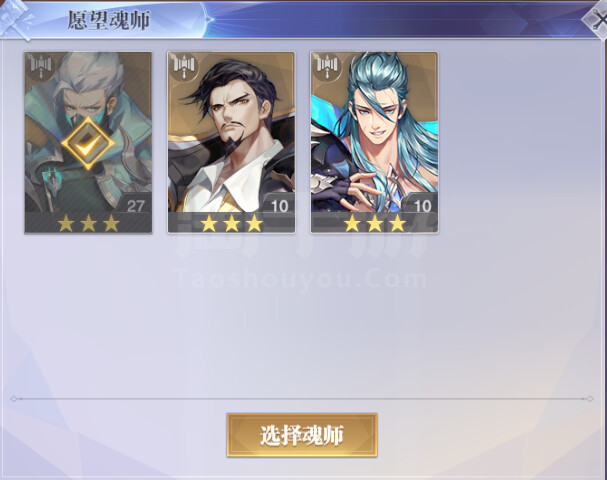Click the star rating under the masked card
Image resolution: width=607 pixels, height=480 pixels.
(88, 223)
